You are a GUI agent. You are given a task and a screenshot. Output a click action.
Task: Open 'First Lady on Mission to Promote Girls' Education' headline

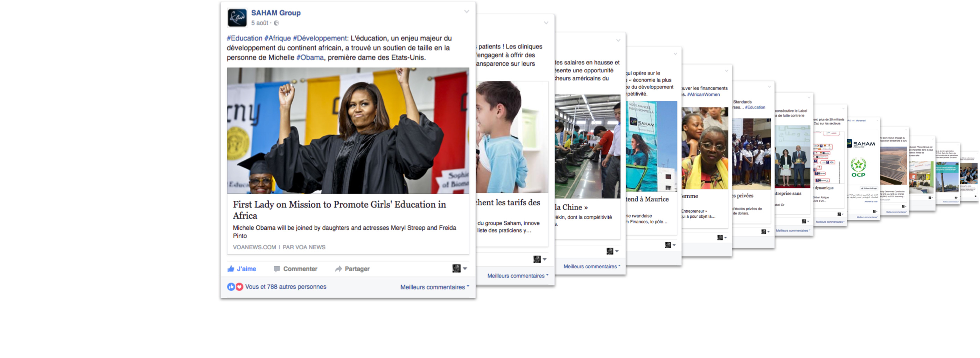pos(339,210)
